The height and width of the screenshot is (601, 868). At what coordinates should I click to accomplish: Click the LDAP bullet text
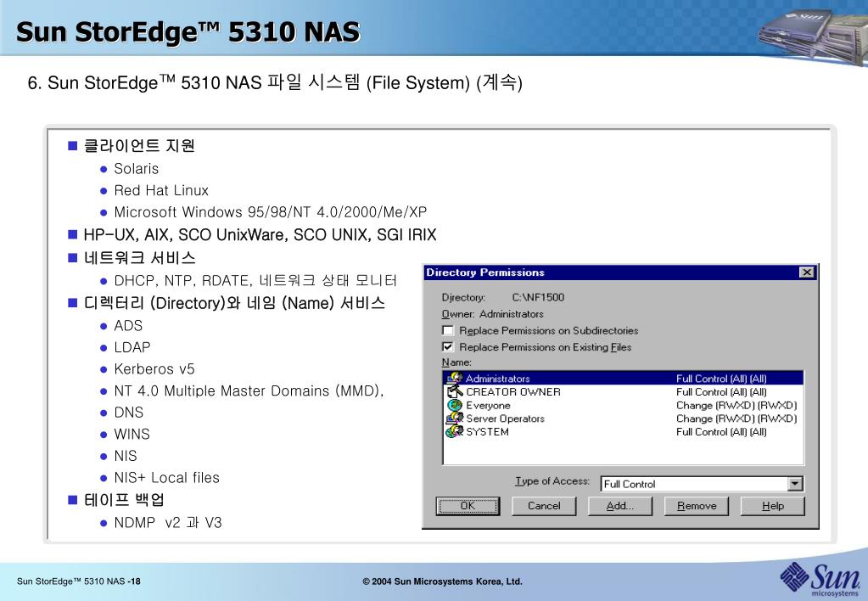click(132, 346)
